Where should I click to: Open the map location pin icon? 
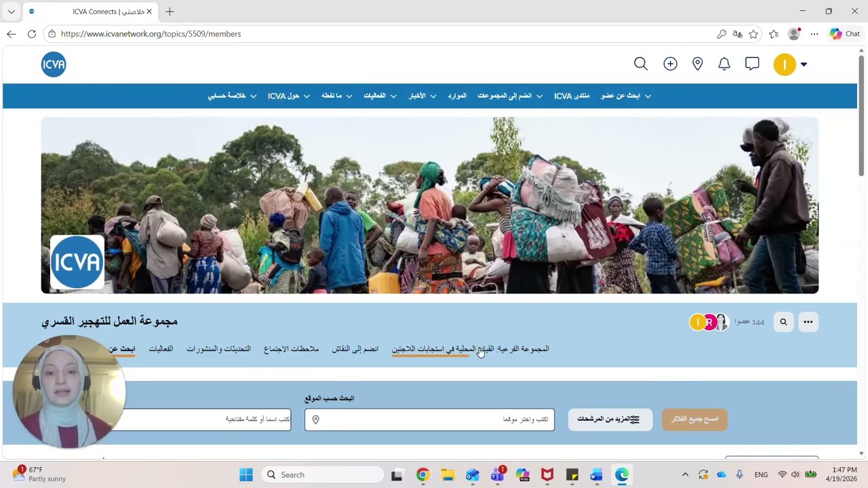click(x=697, y=64)
